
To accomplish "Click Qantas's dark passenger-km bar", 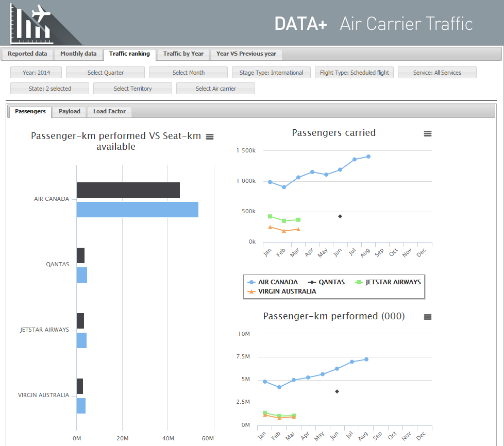I will coord(81,255).
